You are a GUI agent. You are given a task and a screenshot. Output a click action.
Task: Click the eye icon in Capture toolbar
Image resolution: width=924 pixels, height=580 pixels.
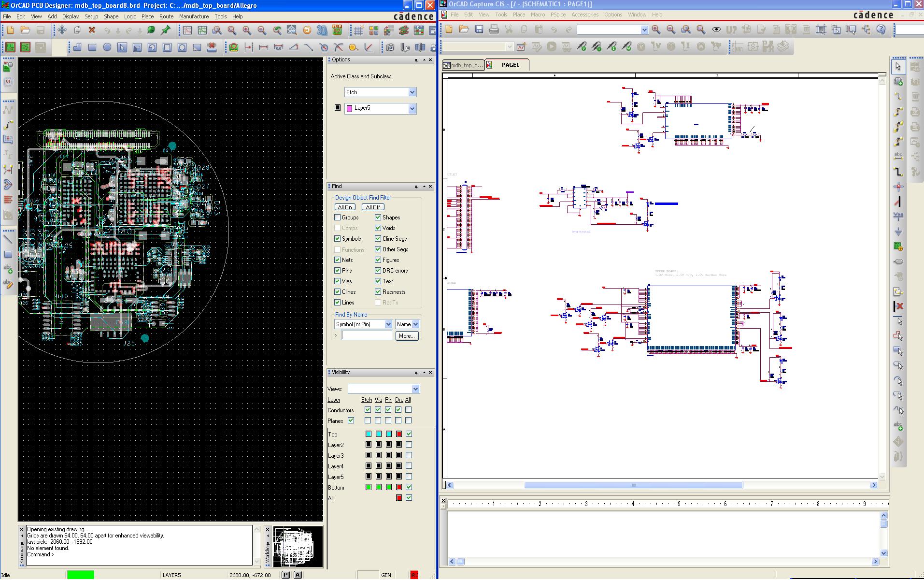pos(716,30)
